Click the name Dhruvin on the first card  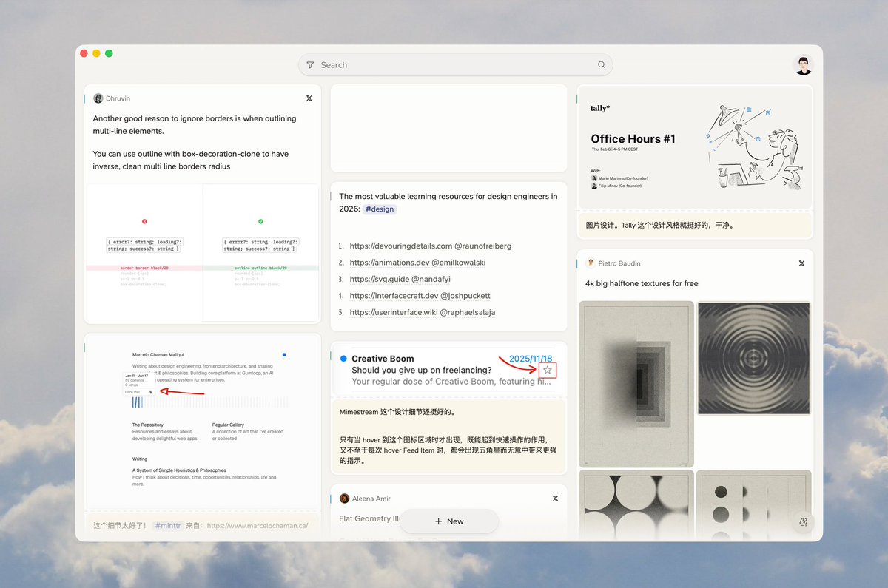point(118,98)
